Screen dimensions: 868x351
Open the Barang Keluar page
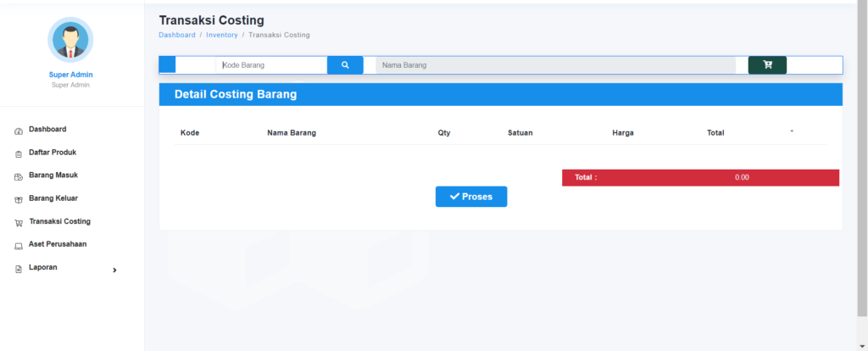[53, 198]
